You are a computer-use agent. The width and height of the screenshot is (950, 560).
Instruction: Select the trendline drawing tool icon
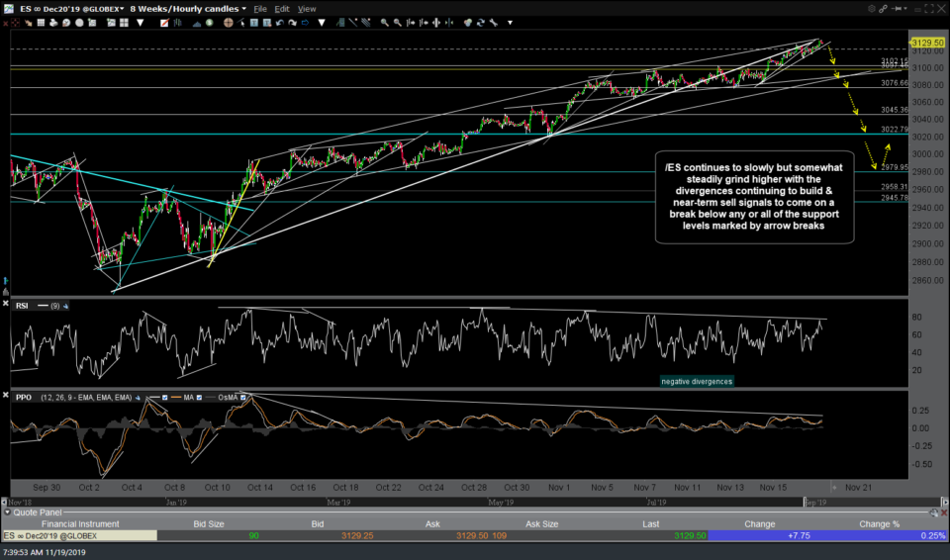point(352,23)
